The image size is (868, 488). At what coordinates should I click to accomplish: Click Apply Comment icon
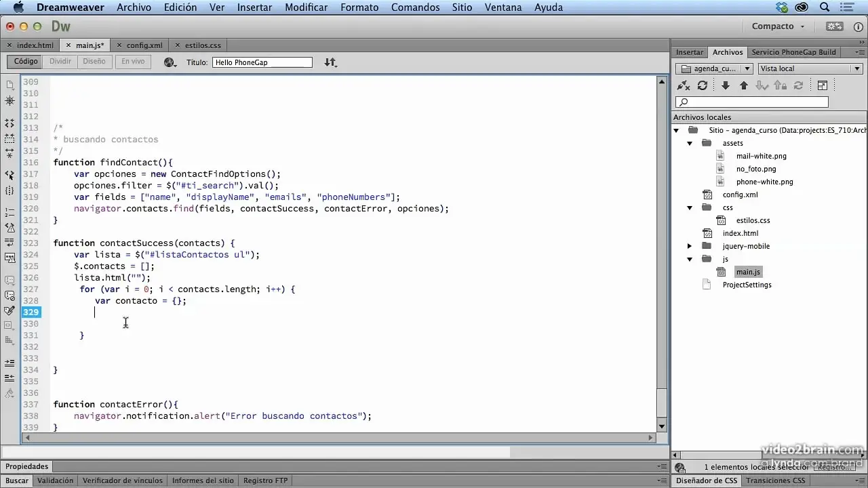point(9,281)
